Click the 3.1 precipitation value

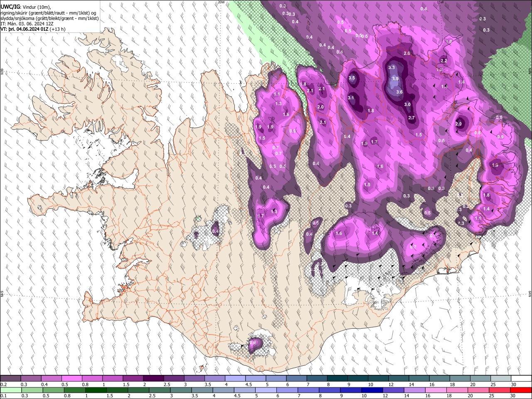pos(351,98)
